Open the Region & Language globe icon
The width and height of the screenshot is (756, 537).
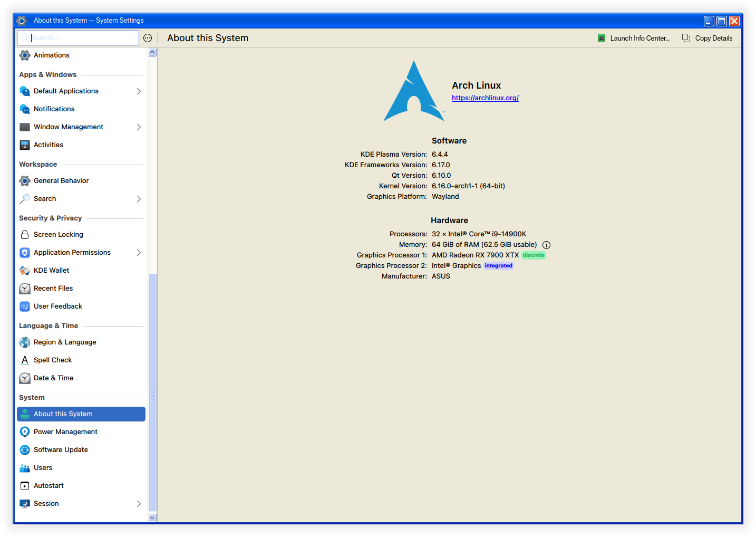25,342
